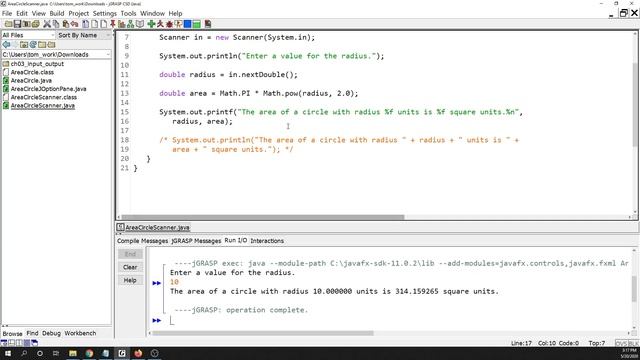Click the Print icon in toolbar
640x360 pixels.
[36, 24]
